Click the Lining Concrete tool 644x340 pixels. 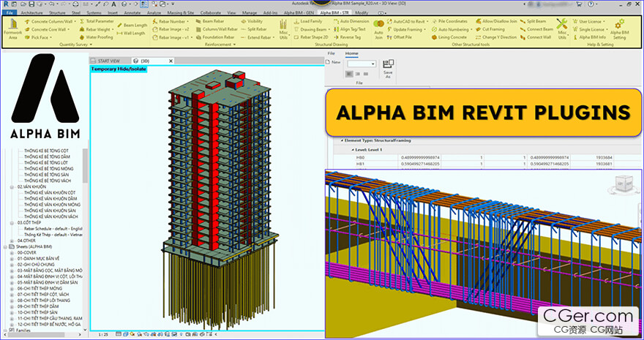tap(449, 37)
